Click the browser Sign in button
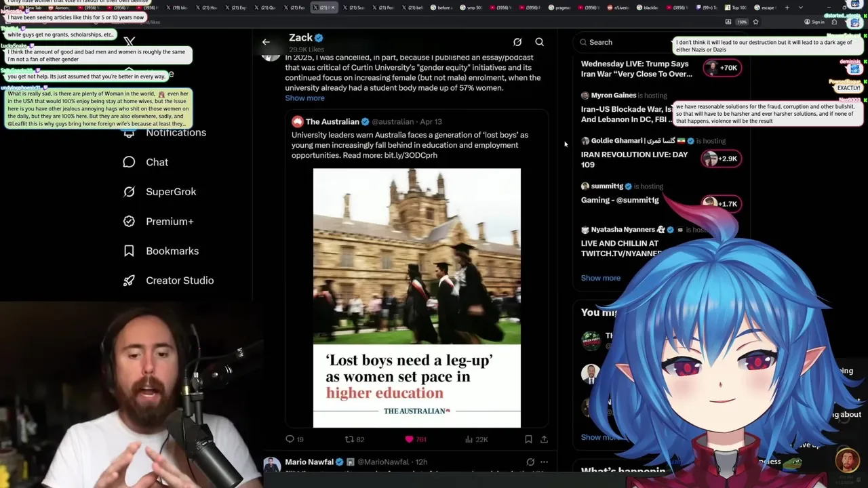The image size is (868, 488). point(814,22)
